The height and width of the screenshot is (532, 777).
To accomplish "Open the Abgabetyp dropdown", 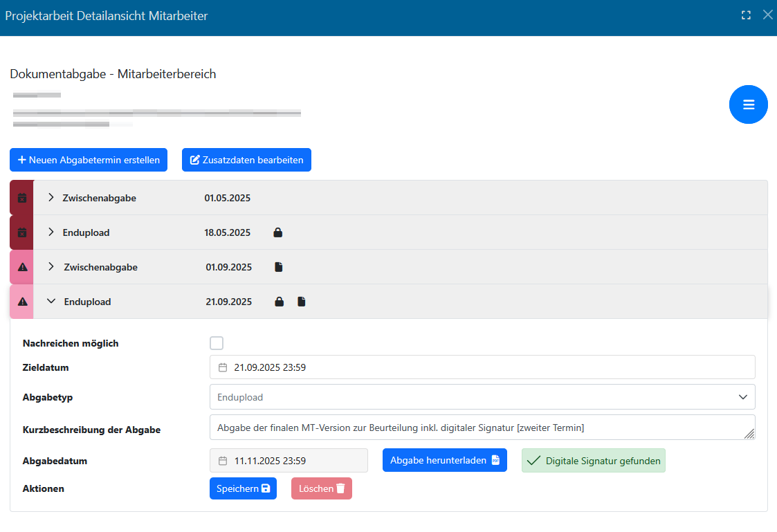I will tap(482, 397).
